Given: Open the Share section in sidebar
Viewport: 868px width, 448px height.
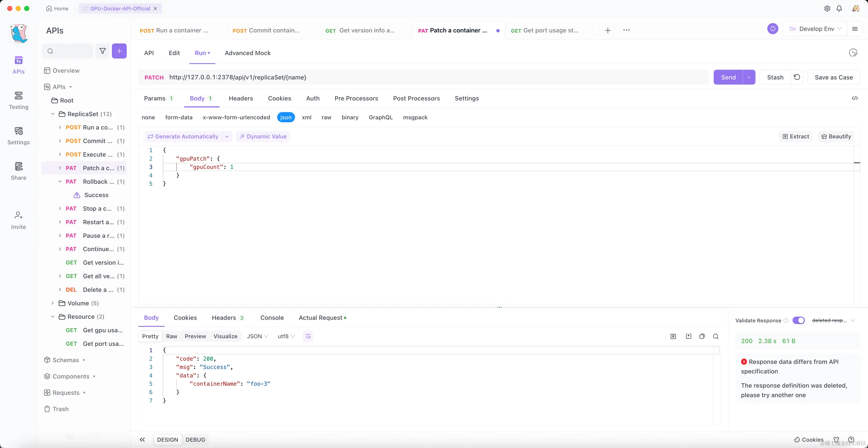Looking at the screenshot, I should point(19,171).
